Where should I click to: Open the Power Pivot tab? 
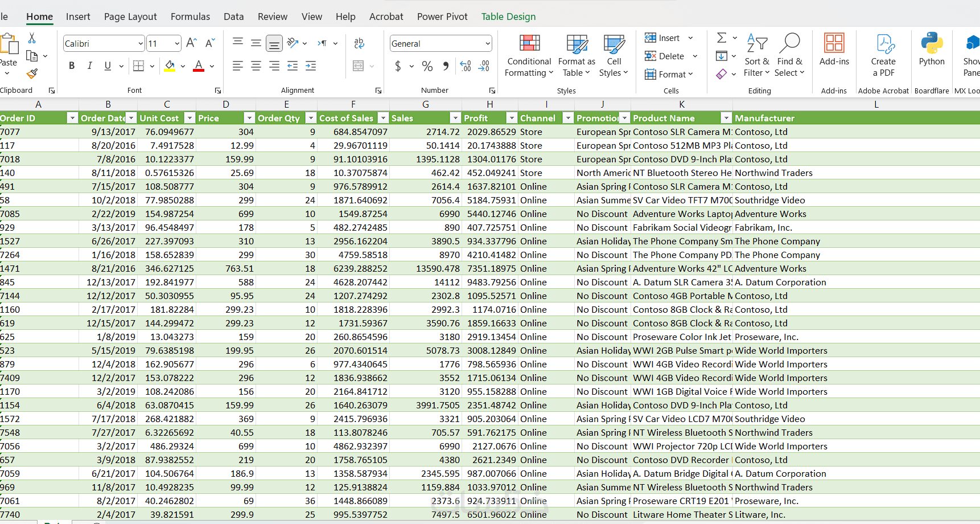(x=442, y=17)
